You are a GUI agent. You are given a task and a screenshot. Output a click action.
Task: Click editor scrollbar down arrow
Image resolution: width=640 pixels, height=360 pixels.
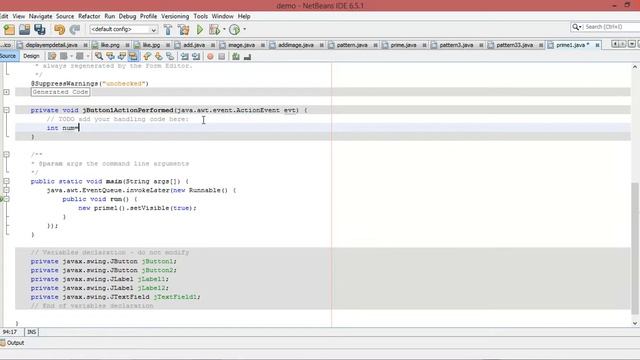(635, 323)
